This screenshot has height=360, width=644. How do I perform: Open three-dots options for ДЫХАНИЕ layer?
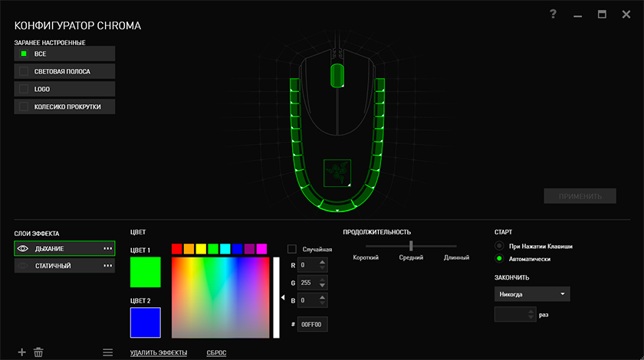click(107, 248)
